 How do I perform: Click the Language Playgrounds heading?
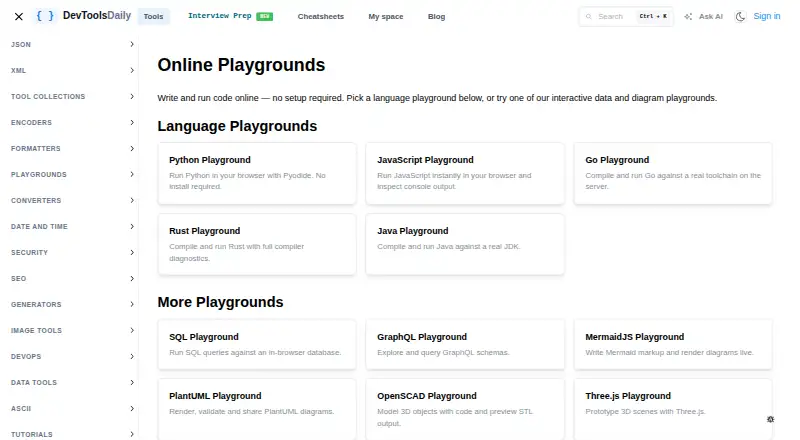[237, 126]
